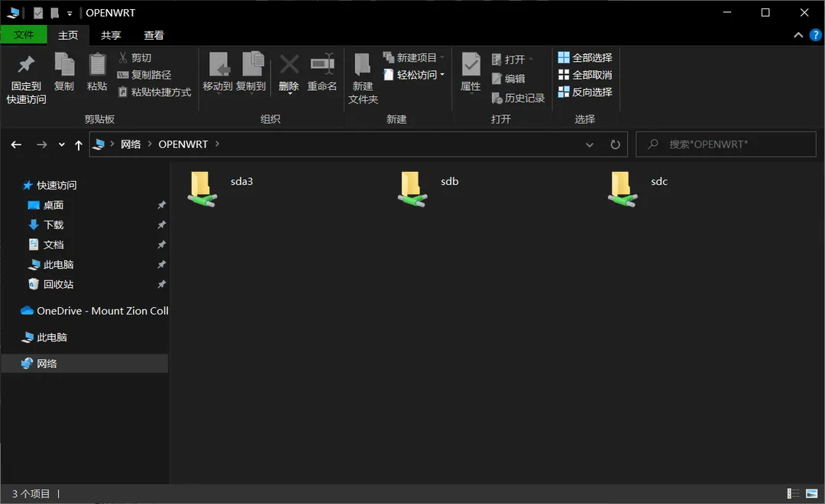Go up one level with up arrow

[79, 145]
